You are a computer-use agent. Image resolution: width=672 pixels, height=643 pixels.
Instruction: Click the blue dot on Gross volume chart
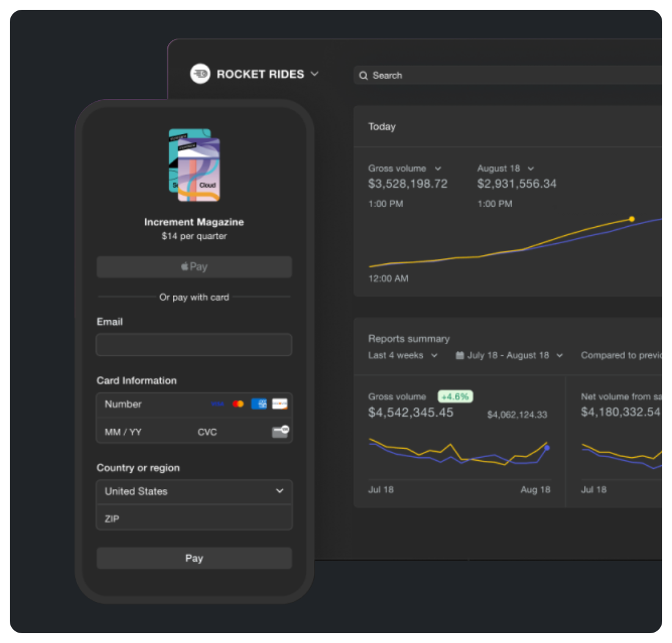[x=547, y=448]
